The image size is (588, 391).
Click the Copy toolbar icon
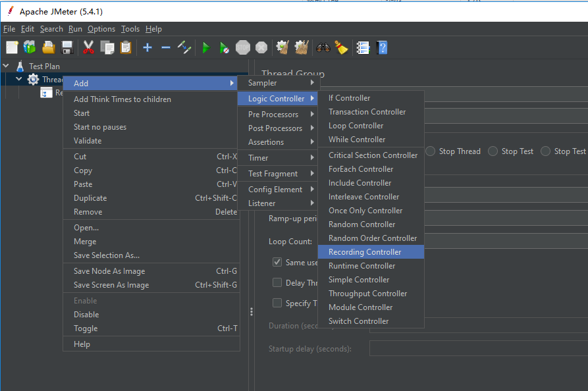click(107, 47)
